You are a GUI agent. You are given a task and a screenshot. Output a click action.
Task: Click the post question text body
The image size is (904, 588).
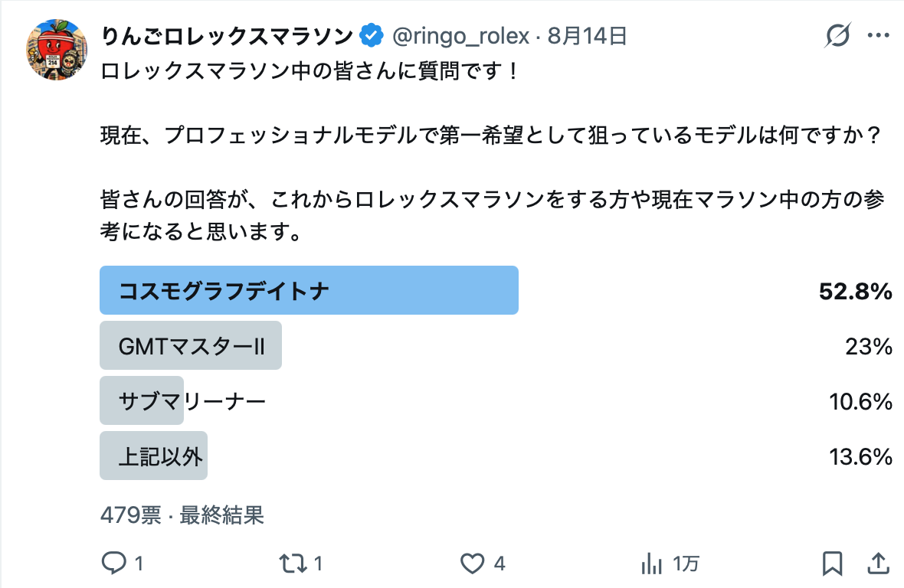491,151
